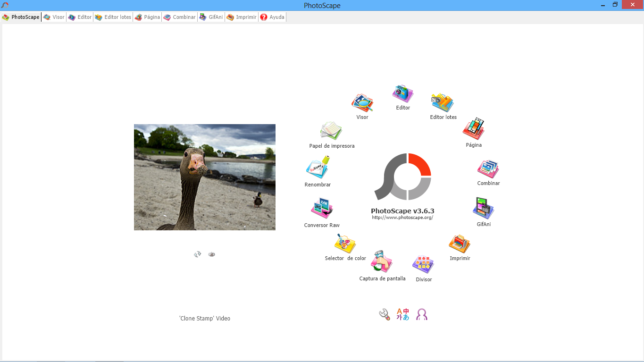This screenshot has height=362, width=644.
Task: Open the Editor icon in the circle
Action: pos(402,94)
